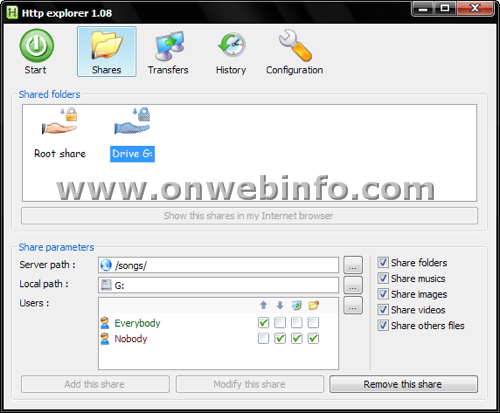The width and height of the screenshot is (500, 413).
Task: Toggle Nobody's first permission checkbox
Action: point(263,339)
